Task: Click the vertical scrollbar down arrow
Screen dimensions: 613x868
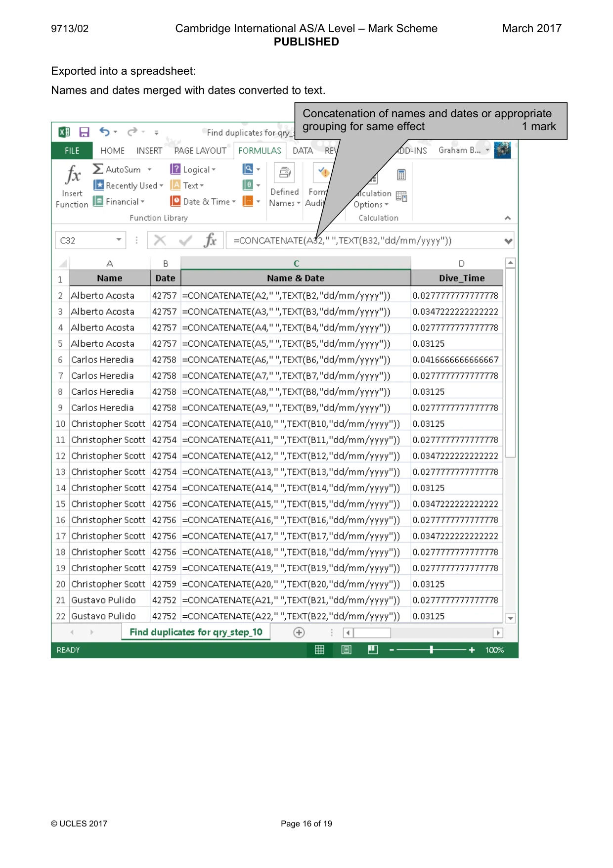Action: (511, 618)
